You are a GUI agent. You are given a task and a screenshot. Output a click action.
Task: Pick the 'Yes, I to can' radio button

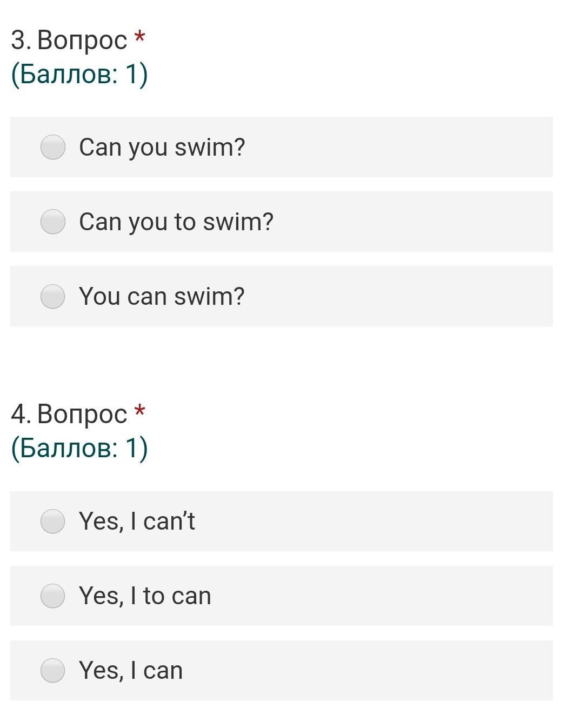[x=53, y=596]
